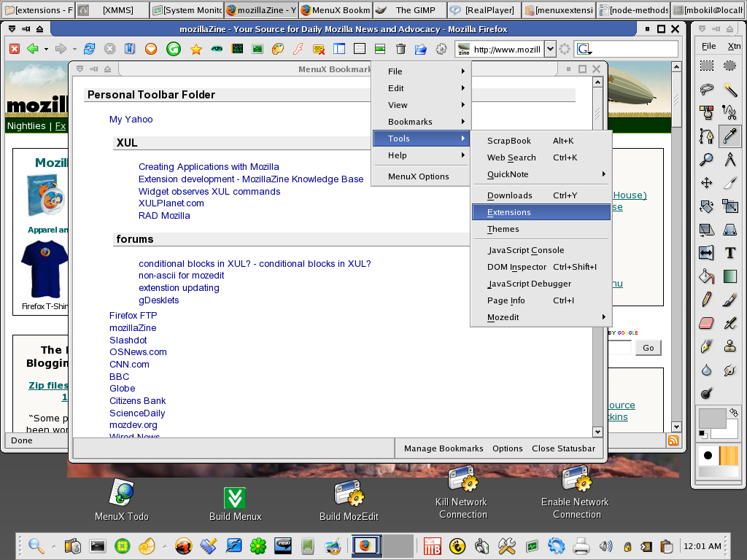The width and height of the screenshot is (747, 560).
Task: Click the trash can toolbar icon
Action: coord(400,49)
